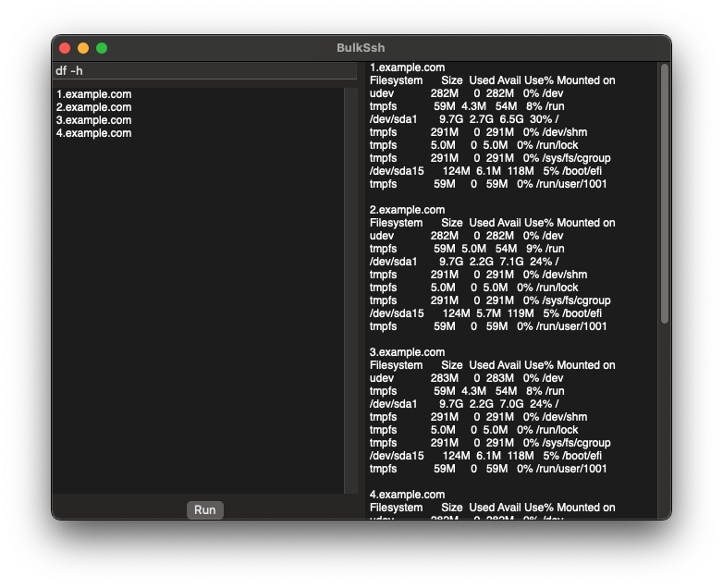Click the 1.example.com heading in output
The height and width of the screenshot is (588, 723).
[x=407, y=67]
